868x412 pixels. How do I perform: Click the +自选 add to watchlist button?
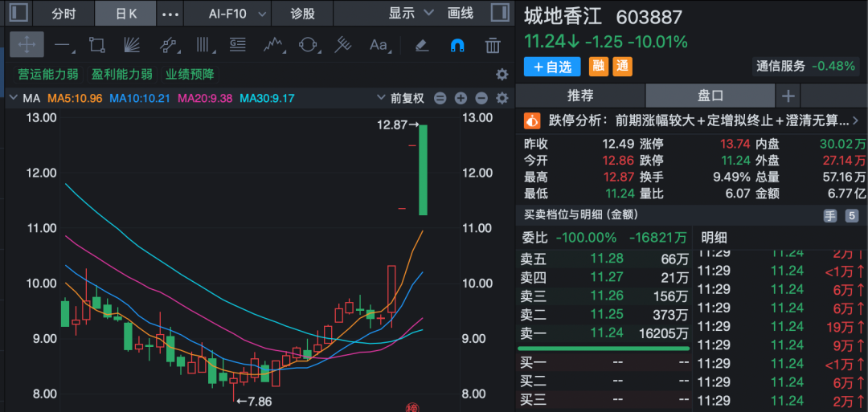pyautogui.click(x=552, y=67)
